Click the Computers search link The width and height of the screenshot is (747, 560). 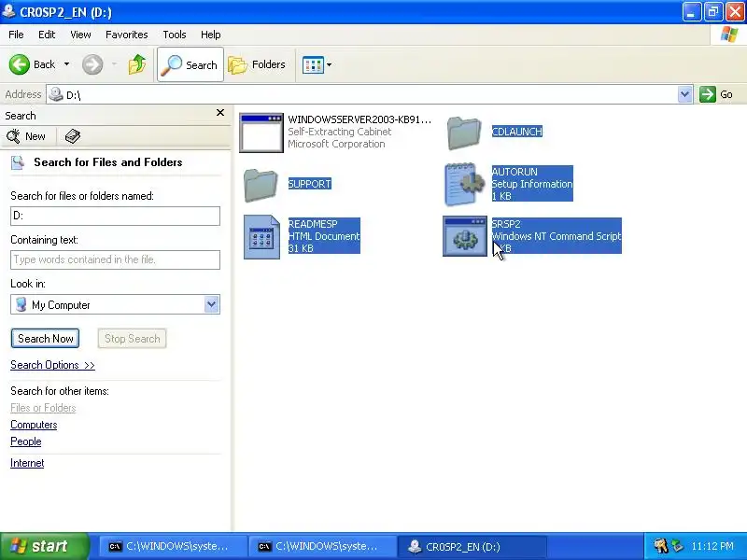[x=34, y=425]
